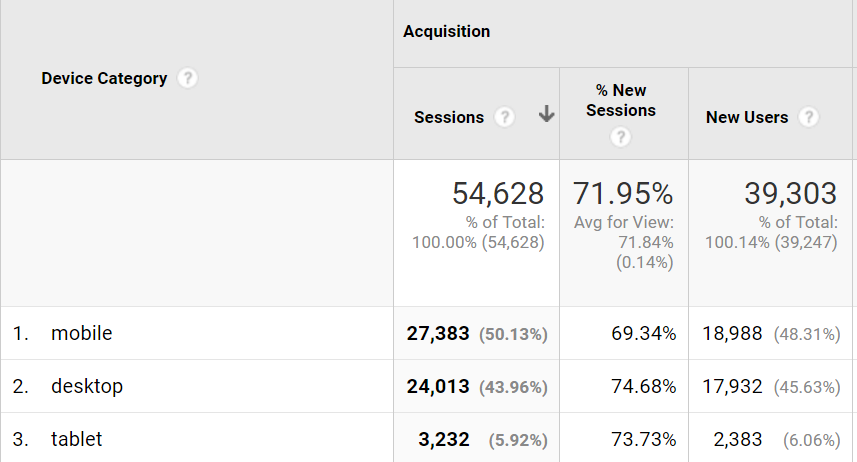Viewport: 857px width, 462px height.
Task: Select the Device Category column header
Action: click(104, 78)
